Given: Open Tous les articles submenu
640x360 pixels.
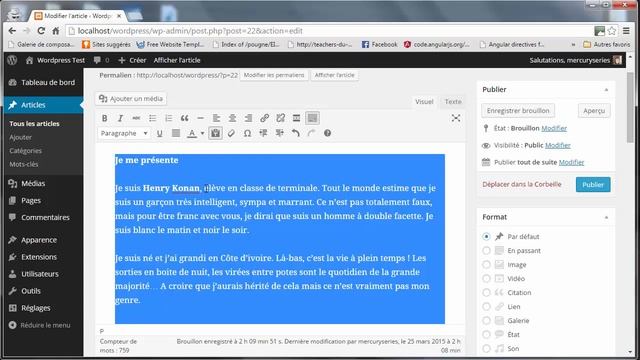Looking at the screenshot, I should point(34,124).
